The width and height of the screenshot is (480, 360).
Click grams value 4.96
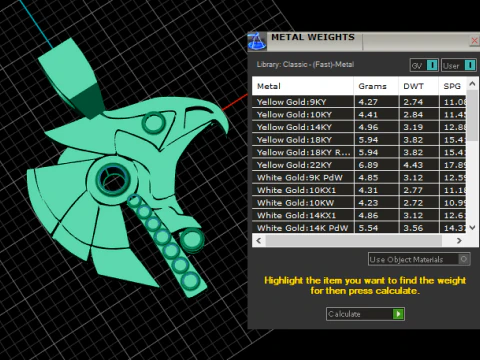368,127
